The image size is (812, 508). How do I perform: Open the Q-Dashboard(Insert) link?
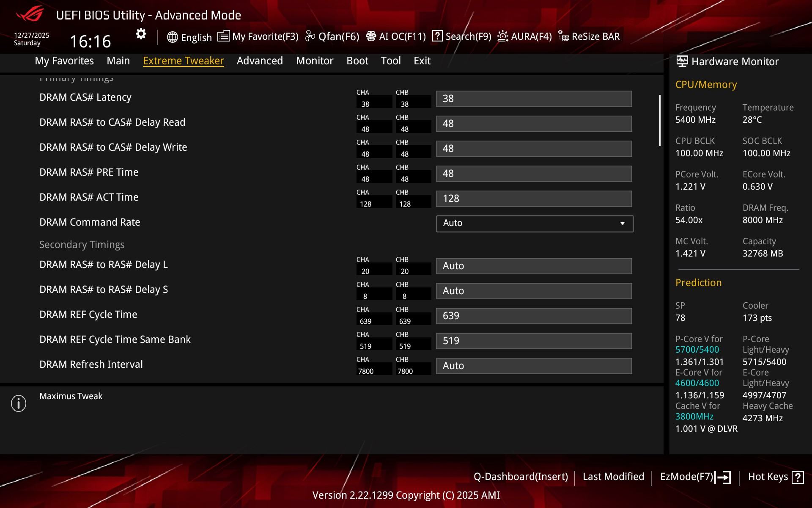[x=521, y=477]
